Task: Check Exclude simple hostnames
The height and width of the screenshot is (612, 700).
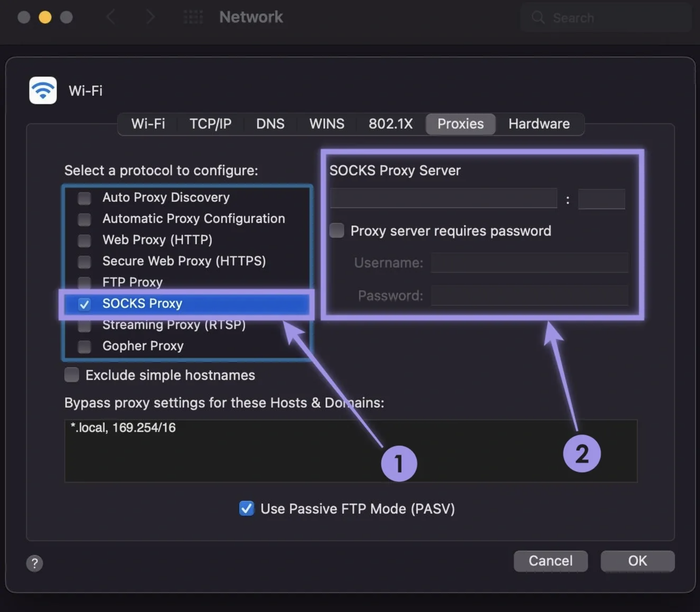Action: [71, 374]
